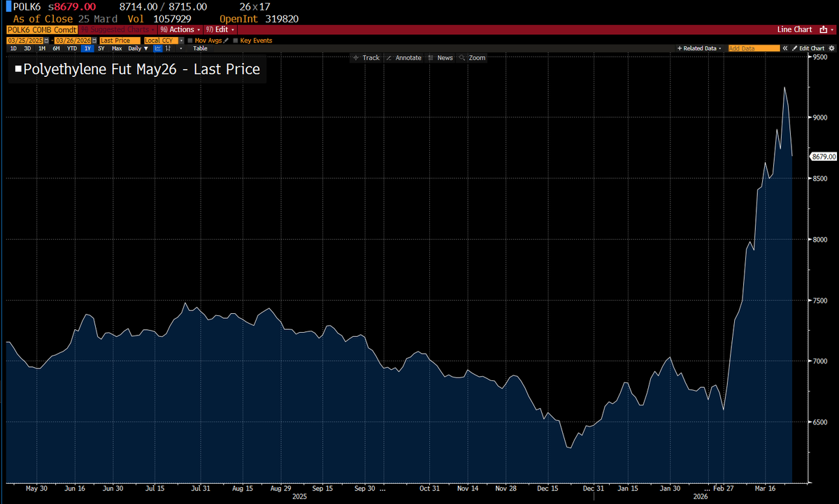This screenshot has height=504, width=839.
Task: Select the Max time range
Action: (x=117, y=48)
